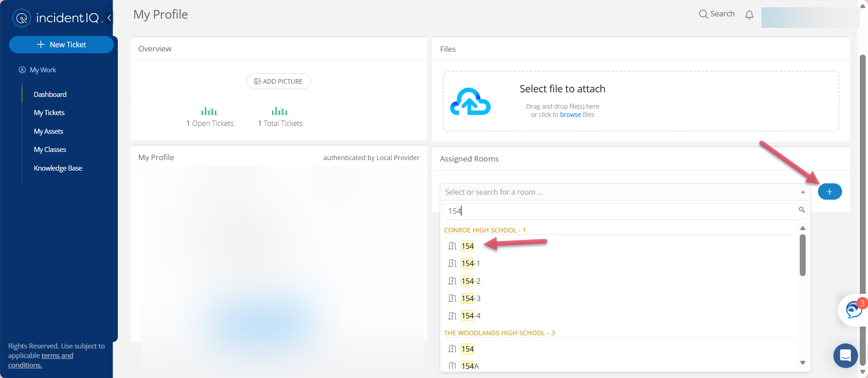The width and height of the screenshot is (868, 378).
Task: Open the chat bubble with 3 notifications
Action: coord(854,310)
